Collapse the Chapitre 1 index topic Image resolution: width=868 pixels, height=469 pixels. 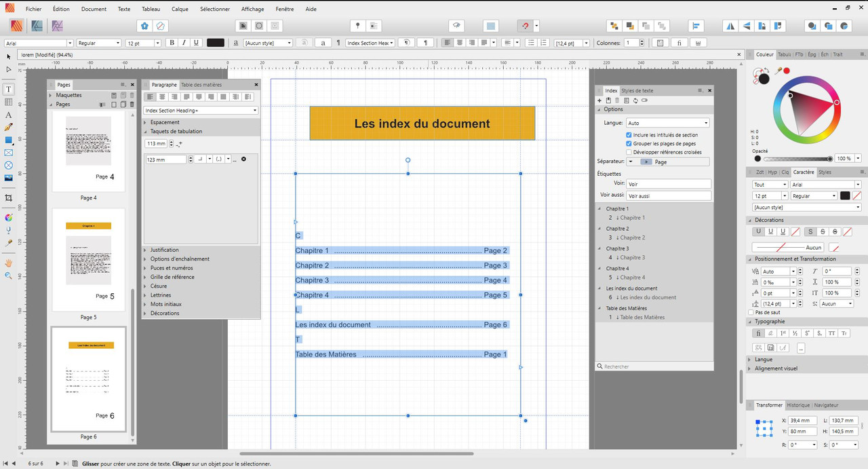[x=599, y=209]
